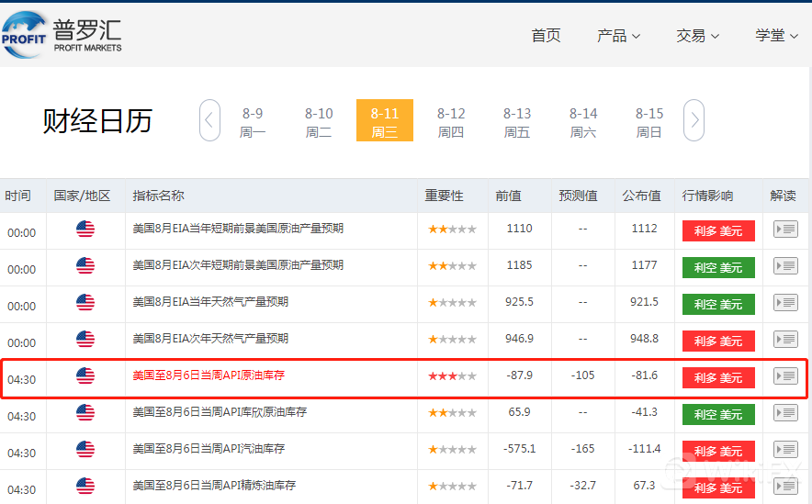Click the 重要性 column header
This screenshot has height=504, width=812.
[444, 196]
